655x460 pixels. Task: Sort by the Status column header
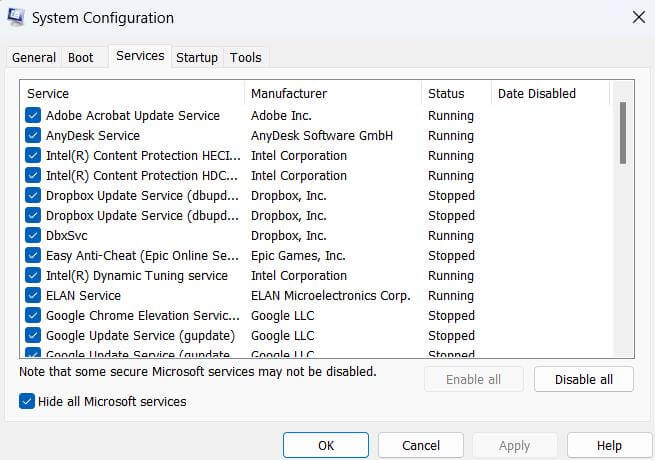[x=457, y=93]
